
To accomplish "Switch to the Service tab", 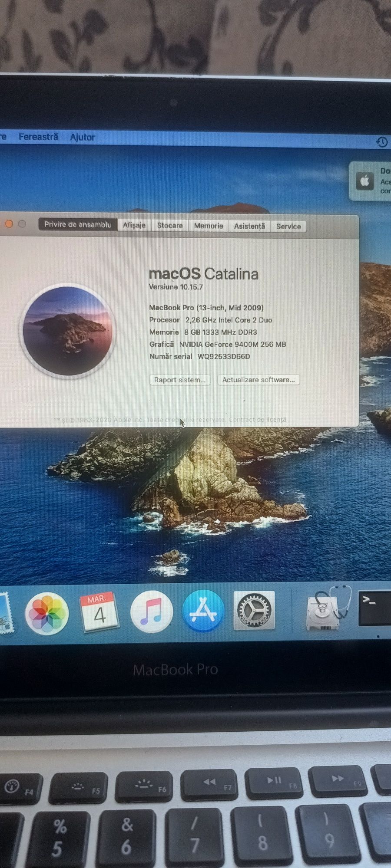I will [288, 227].
